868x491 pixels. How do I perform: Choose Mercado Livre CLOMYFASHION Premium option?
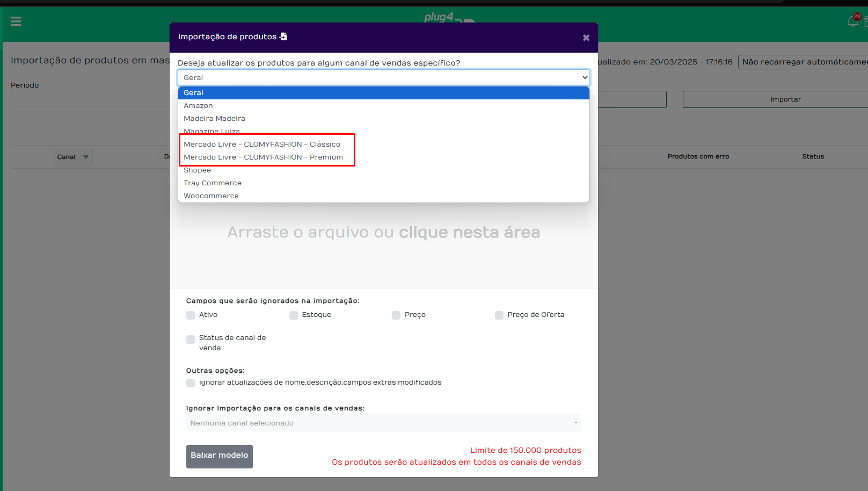point(384,157)
